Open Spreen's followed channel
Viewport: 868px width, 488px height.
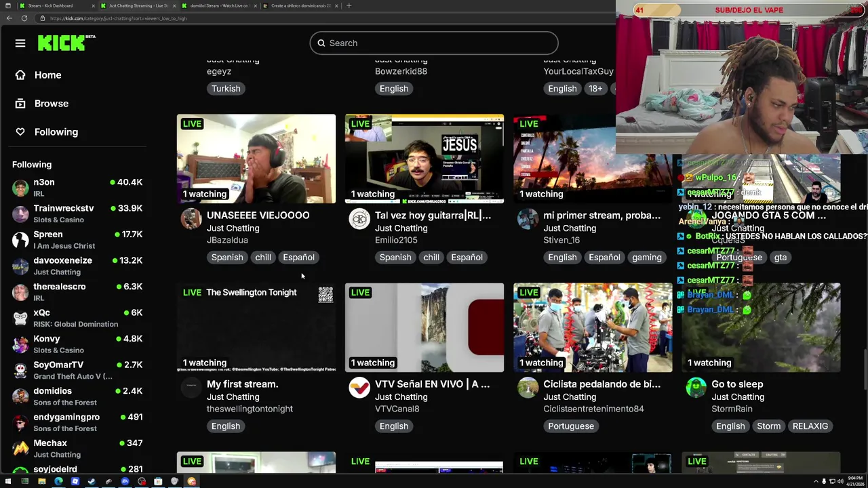(78, 240)
